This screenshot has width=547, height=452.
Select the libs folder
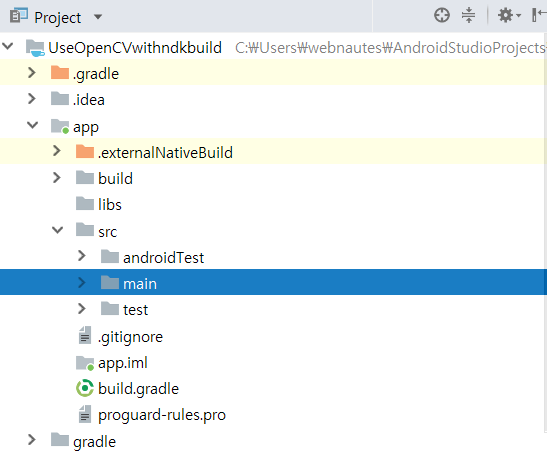pos(110,204)
